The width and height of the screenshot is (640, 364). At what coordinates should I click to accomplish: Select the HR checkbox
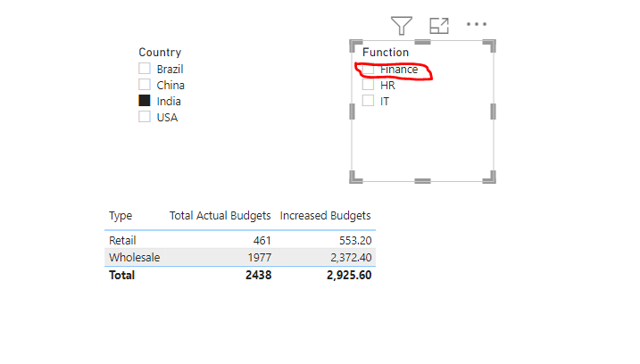coord(368,85)
